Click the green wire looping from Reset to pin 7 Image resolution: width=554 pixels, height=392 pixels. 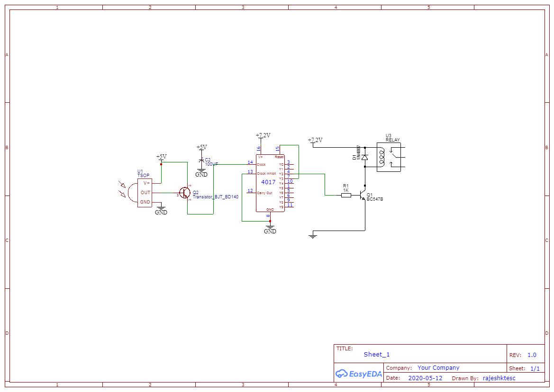click(x=299, y=161)
